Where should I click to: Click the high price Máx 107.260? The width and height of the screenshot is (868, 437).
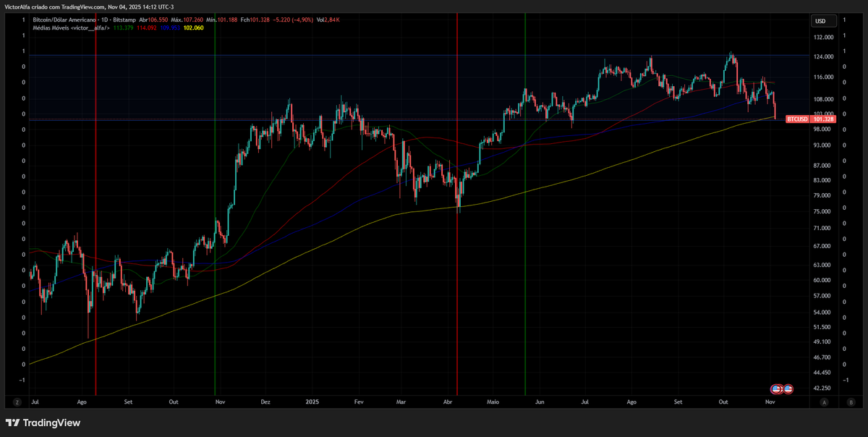click(x=187, y=20)
